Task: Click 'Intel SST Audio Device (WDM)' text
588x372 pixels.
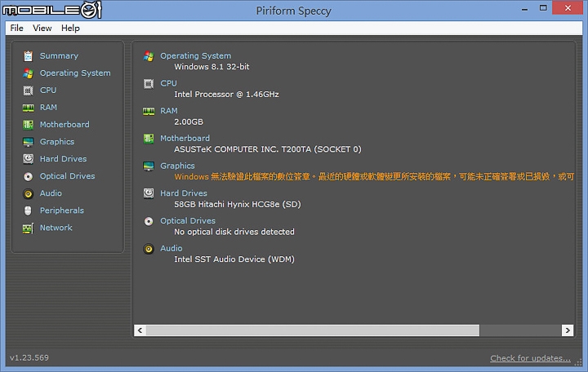Action: 234,259
